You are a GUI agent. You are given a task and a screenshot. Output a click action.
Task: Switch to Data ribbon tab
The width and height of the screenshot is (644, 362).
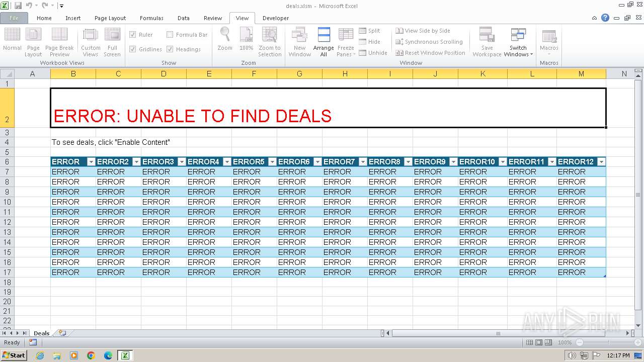tap(184, 18)
